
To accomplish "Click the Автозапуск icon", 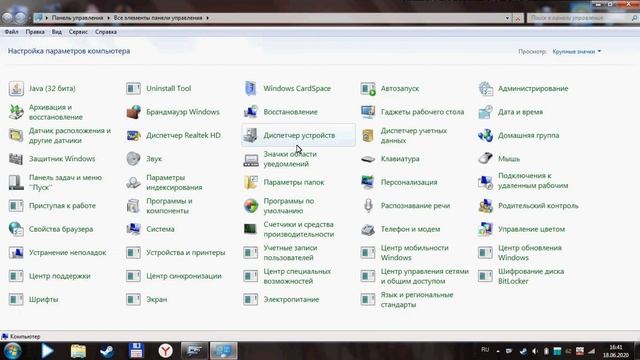I will click(x=368, y=89).
